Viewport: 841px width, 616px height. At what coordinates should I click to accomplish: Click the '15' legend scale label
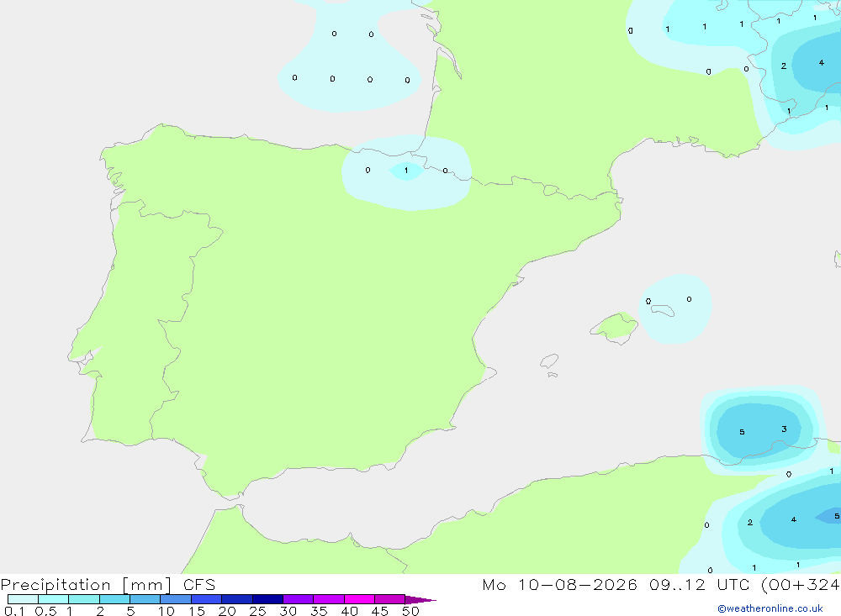click(196, 611)
